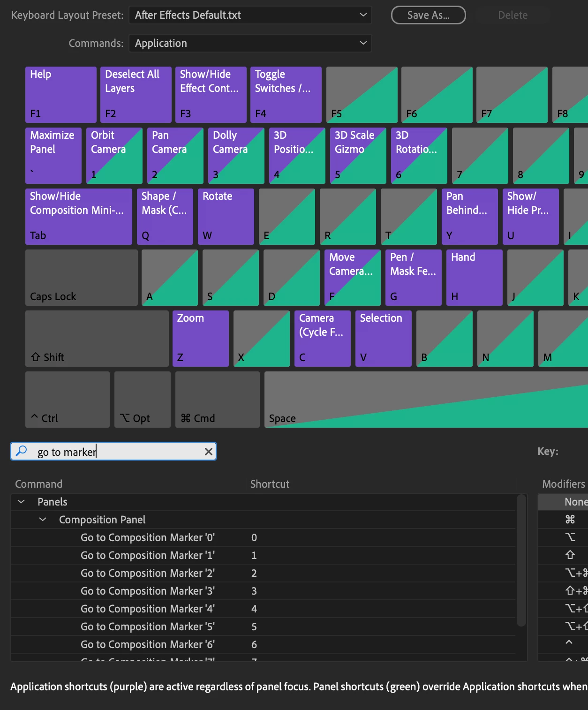Collapse the Panels tree group

(21, 502)
